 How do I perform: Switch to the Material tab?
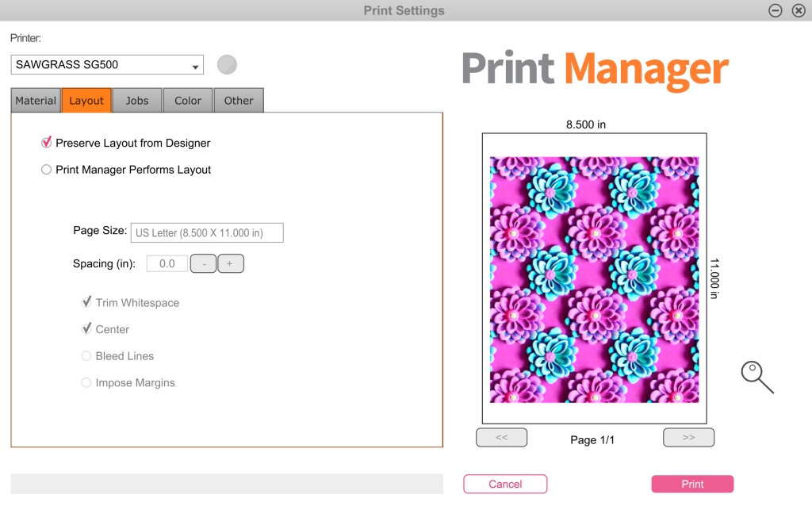coord(36,101)
